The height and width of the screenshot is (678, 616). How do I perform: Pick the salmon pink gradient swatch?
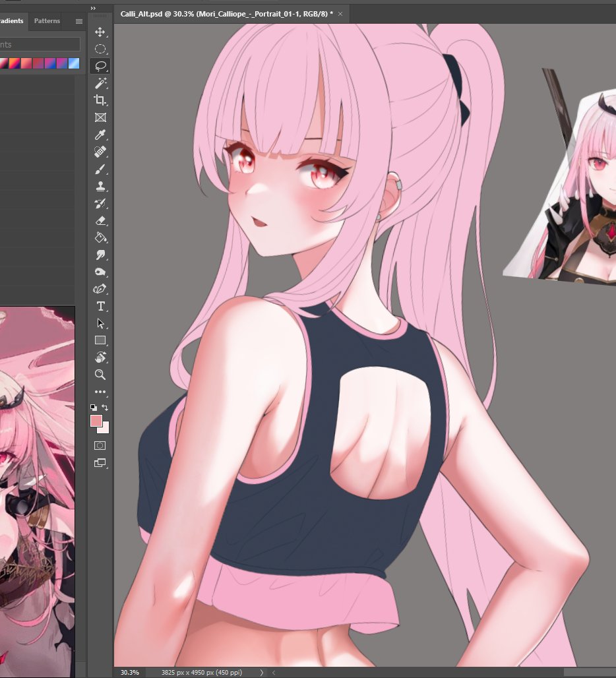click(x=27, y=63)
